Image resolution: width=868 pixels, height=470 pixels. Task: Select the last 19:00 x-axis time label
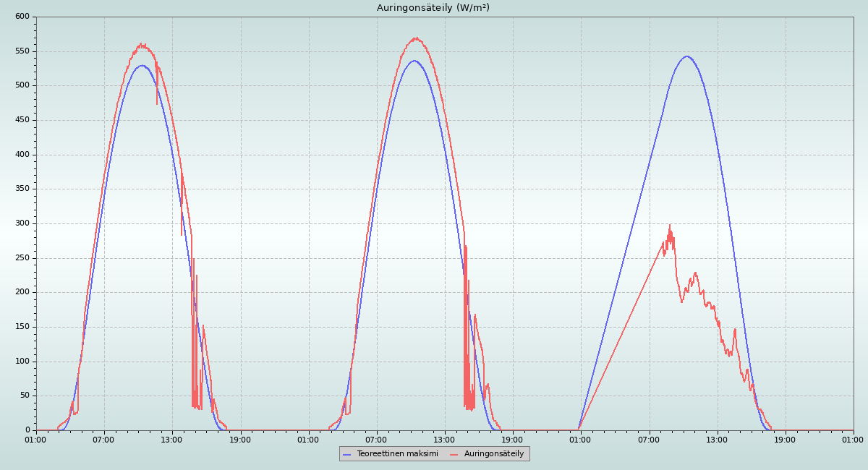point(785,440)
